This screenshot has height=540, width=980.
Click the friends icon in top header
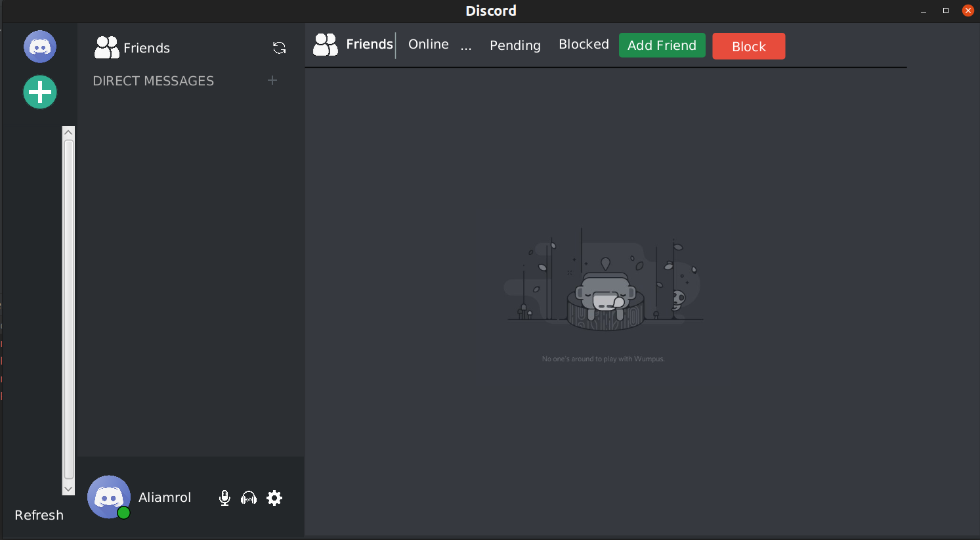[x=326, y=45]
